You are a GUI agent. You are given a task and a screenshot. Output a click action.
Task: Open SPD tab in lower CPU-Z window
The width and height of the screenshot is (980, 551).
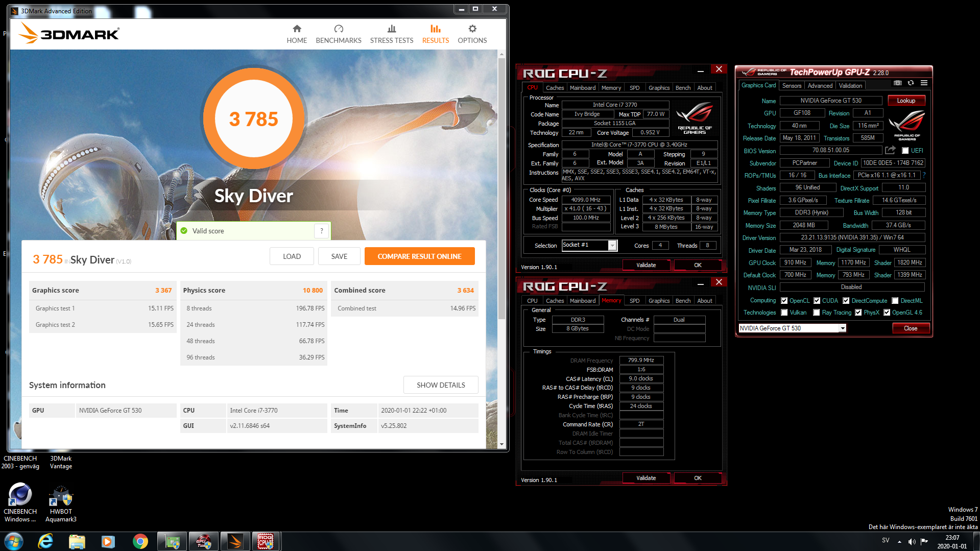634,301
